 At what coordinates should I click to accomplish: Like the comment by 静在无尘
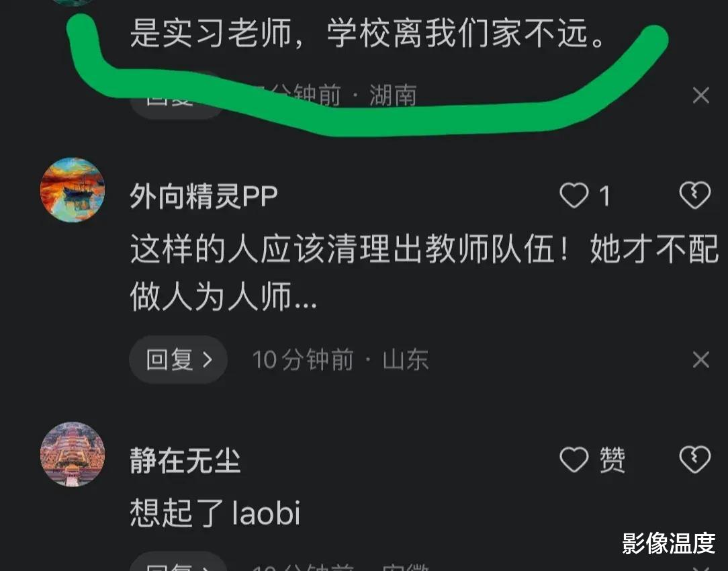tap(574, 459)
